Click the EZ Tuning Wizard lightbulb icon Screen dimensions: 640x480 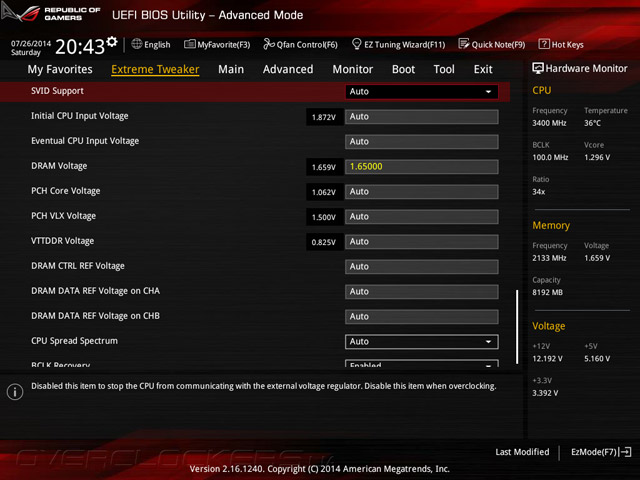(357, 44)
